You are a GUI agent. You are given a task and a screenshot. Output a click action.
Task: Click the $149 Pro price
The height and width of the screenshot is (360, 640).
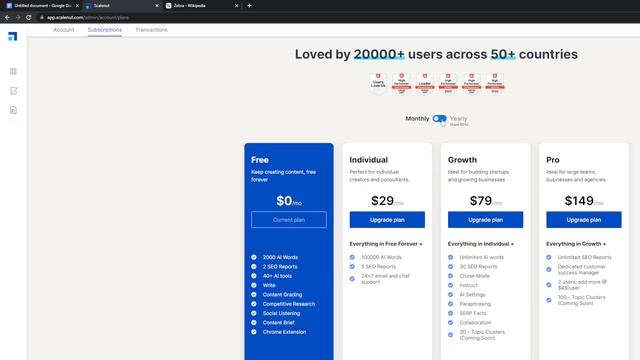(x=579, y=200)
